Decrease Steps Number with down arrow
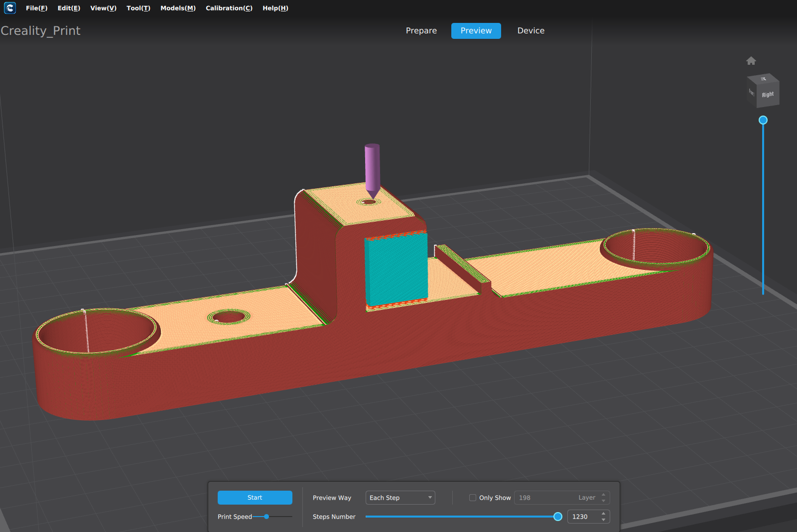 pos(603,520)
